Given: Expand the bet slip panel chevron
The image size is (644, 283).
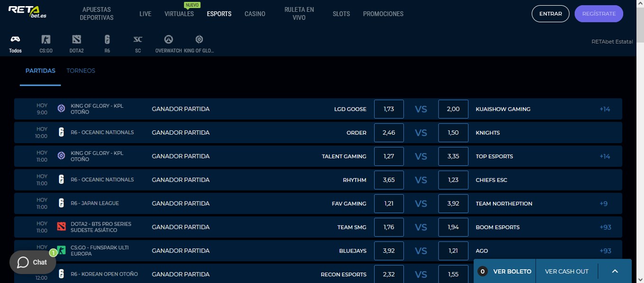Looking at the screenshot, I should 615,271.
